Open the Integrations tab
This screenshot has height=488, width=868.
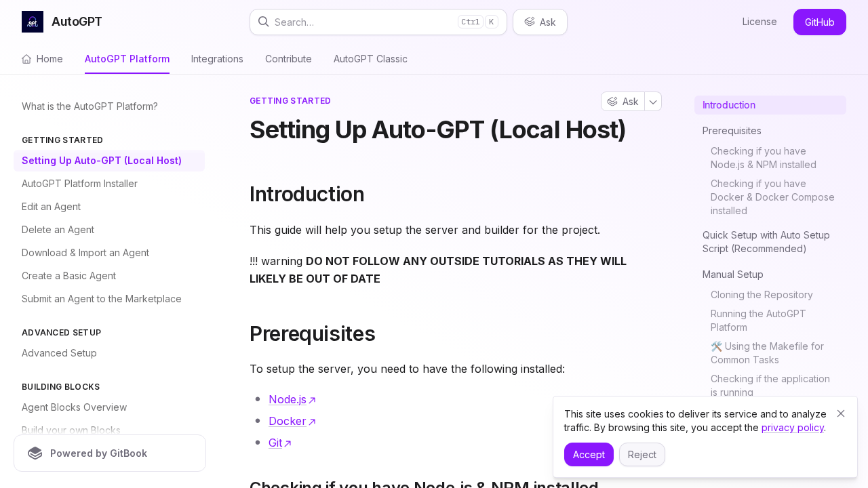[217, 59]
